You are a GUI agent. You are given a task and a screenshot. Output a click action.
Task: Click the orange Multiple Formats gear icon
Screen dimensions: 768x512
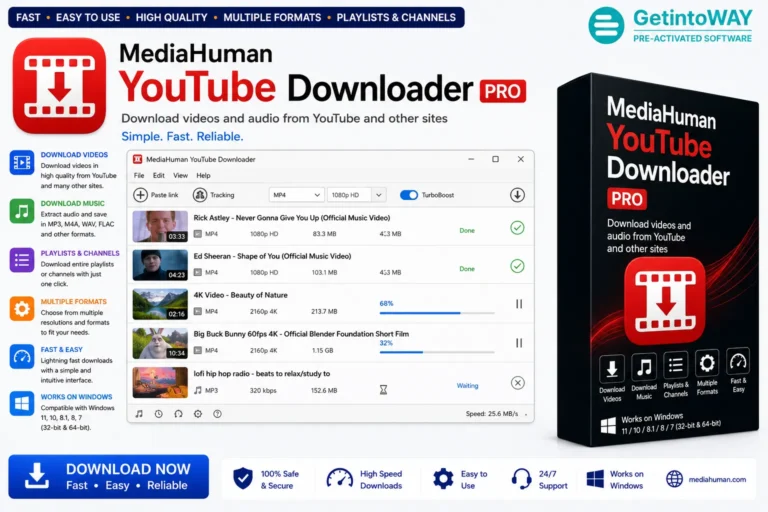point(22,309)
